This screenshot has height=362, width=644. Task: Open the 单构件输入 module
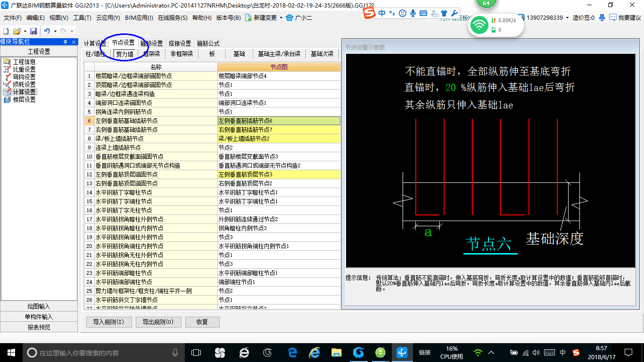[39, 317]
